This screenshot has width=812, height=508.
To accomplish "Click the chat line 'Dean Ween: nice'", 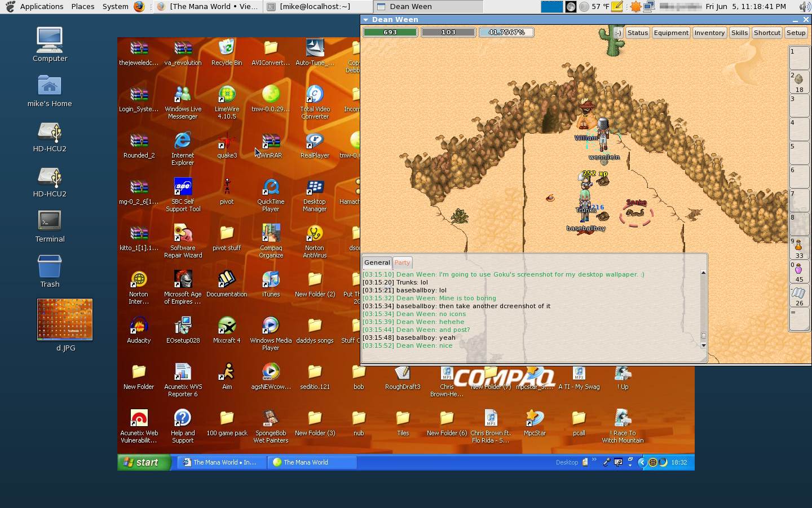I will [x=408, y=345].
